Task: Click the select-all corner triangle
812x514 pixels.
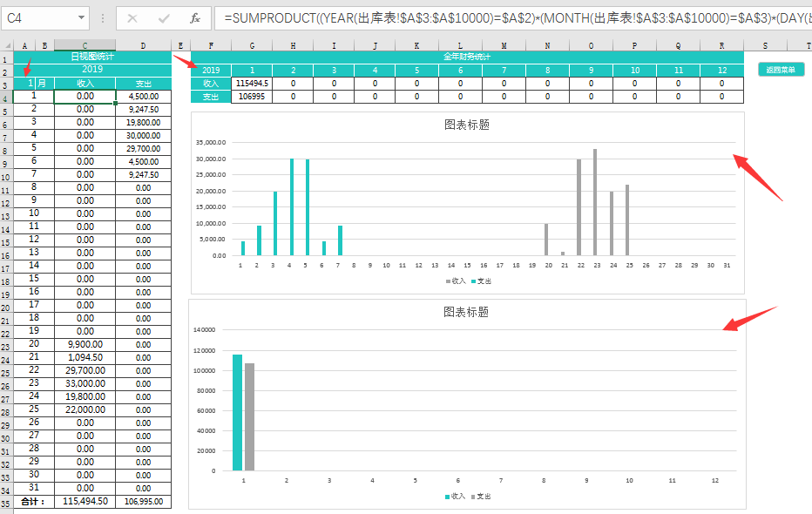Action: pos(7,45)
